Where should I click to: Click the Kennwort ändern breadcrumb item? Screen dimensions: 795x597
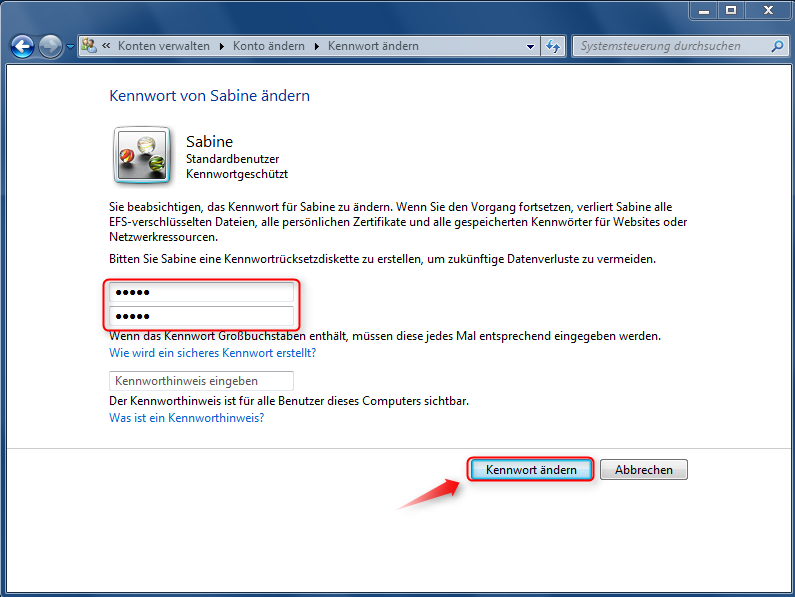[x=373, y=47]
